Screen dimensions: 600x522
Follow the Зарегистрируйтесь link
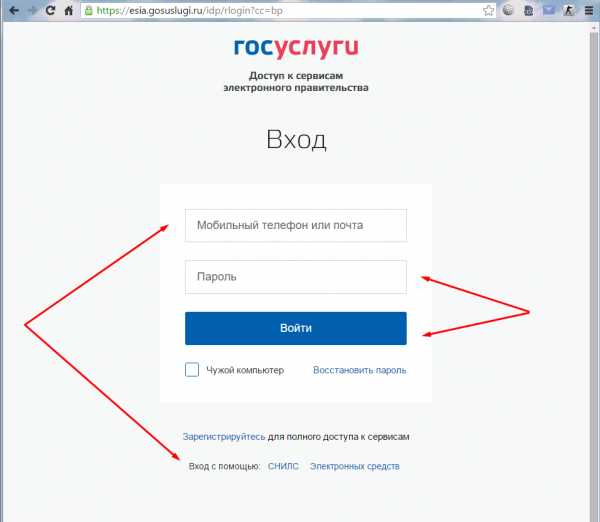click(224, 437)
